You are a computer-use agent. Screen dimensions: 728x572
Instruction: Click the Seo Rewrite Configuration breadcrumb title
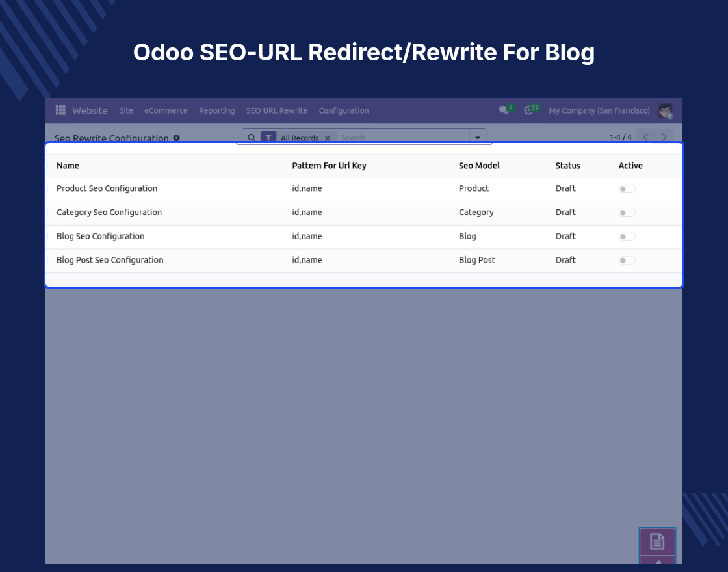111,138
